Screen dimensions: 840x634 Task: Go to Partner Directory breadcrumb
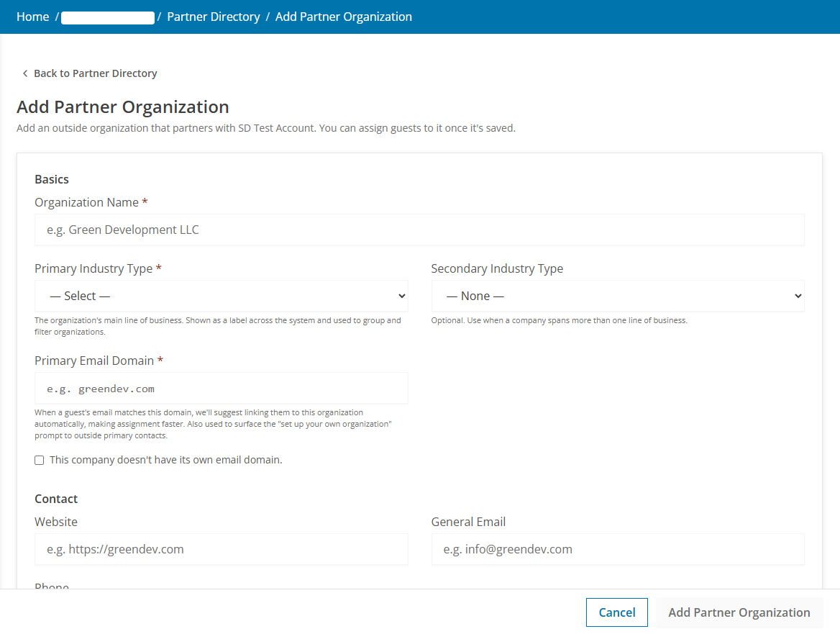(213, 17)
